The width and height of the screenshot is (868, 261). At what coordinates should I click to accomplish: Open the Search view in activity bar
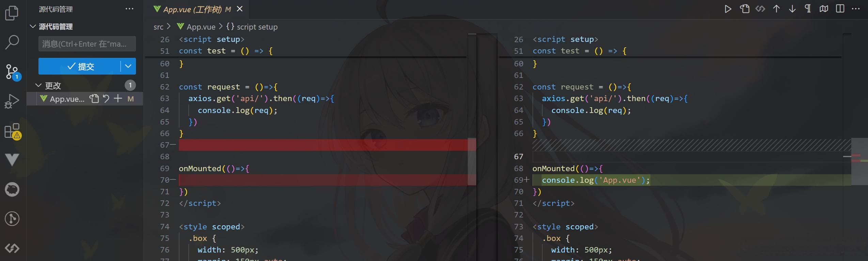[x=12, y=42]
